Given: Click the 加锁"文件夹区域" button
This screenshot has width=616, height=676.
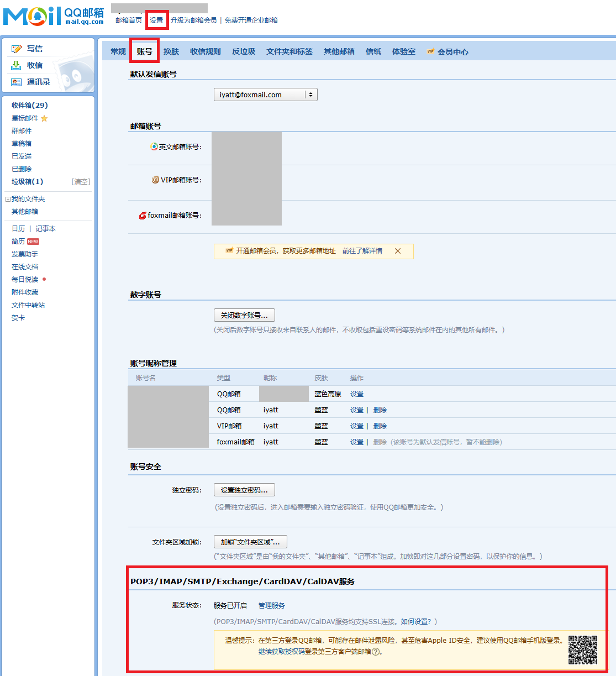Looking at the screenshot, I should 250,542.
